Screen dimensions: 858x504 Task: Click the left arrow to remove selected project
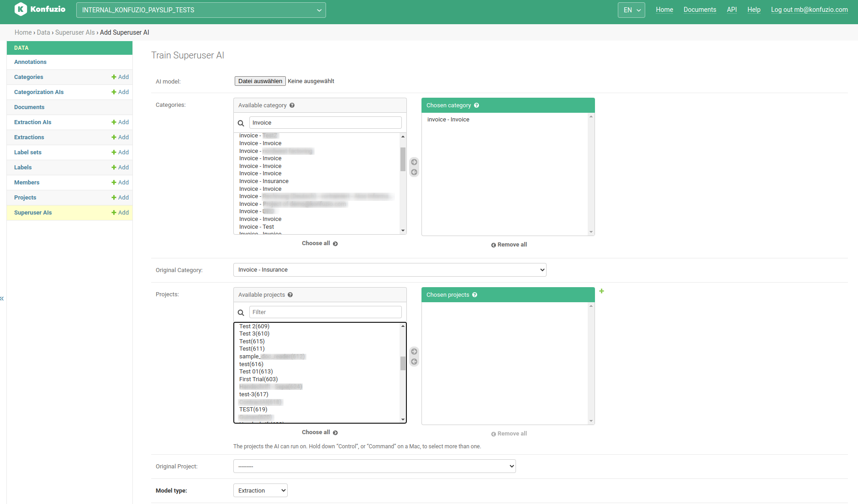point(414,362)
